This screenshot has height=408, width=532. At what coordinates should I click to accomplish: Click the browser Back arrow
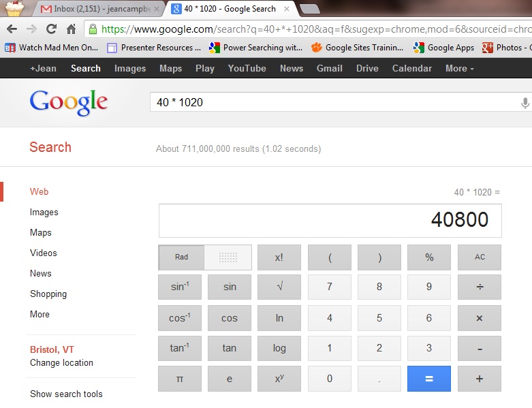pyautogui.click(x=12, y=29)
